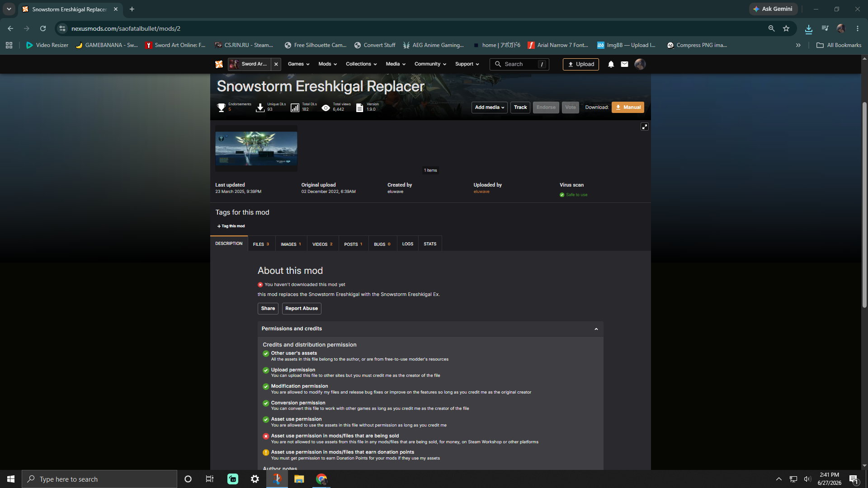The height and width of the screenshot is (488, 868).
Task: Switch to the Images tab
Action: click(x=291, y=244)
